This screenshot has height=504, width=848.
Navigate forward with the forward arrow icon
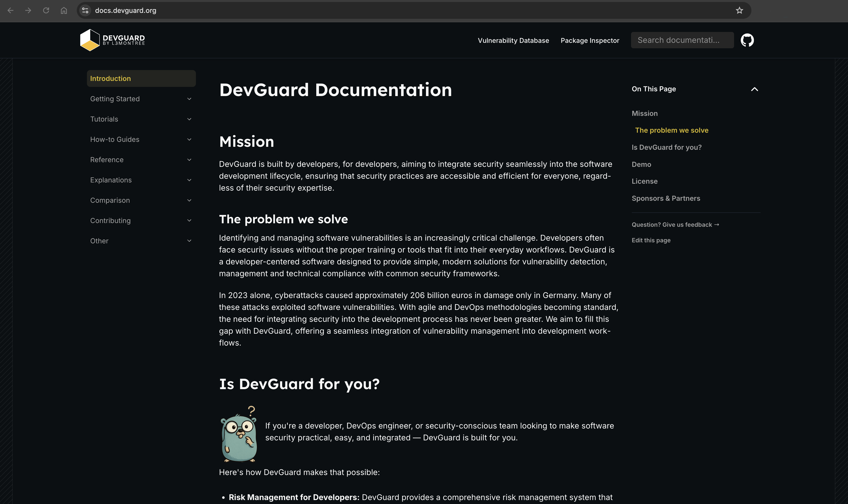coord(28,11)
